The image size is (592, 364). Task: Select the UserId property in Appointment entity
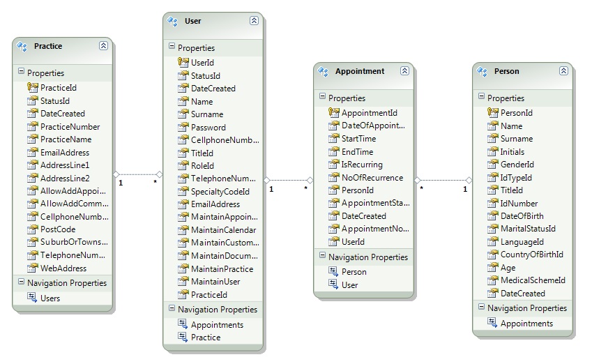pyautogui.click(x=353, y=242)
